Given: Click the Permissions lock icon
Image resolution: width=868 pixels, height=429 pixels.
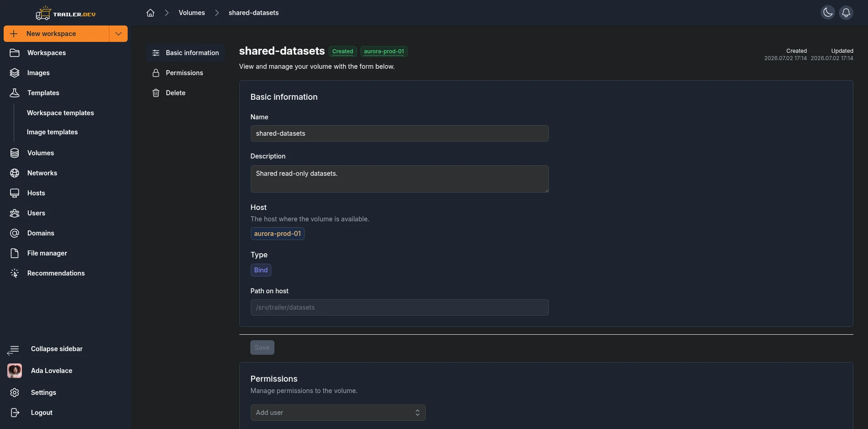Looking at the screenshot, I should click(156, 73).
